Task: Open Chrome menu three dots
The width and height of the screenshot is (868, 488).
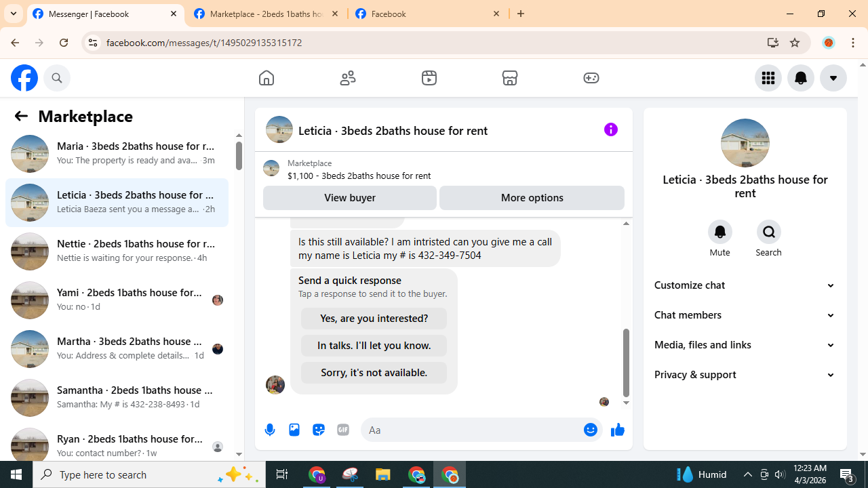Action: click(853, 43)
